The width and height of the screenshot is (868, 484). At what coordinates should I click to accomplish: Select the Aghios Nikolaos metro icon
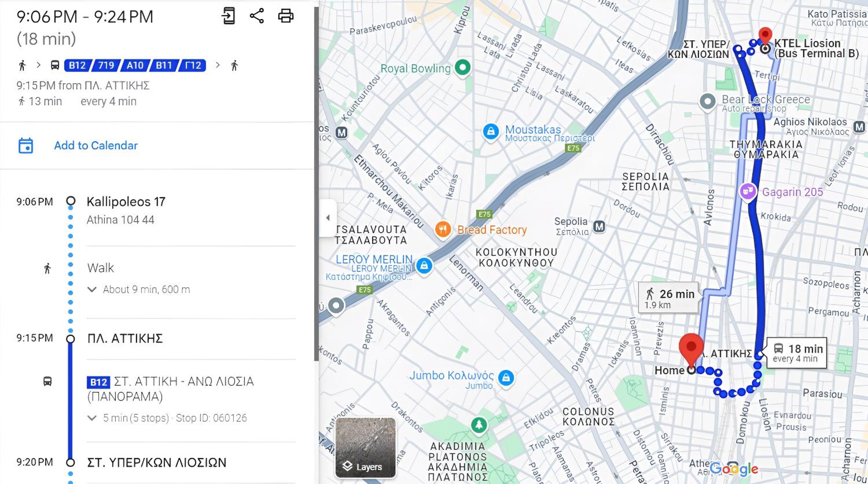click(x=859, y=127)
